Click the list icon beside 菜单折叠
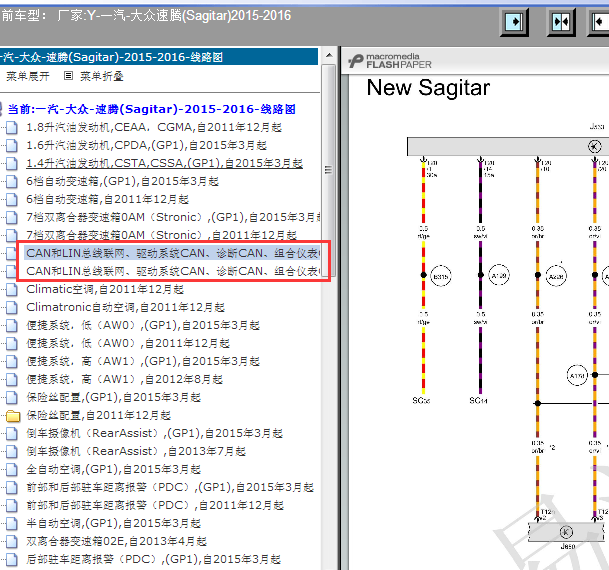609x570 pixels. [68, 76]
